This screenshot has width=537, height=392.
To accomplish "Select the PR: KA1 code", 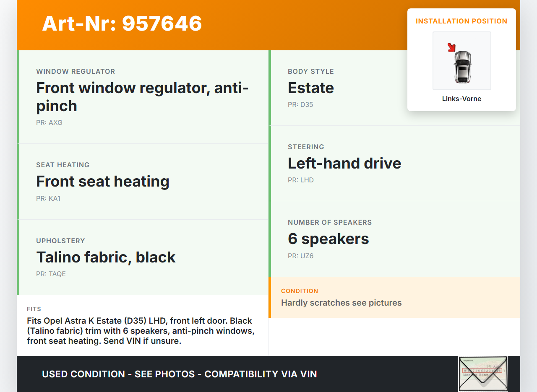I will point(48,199).
